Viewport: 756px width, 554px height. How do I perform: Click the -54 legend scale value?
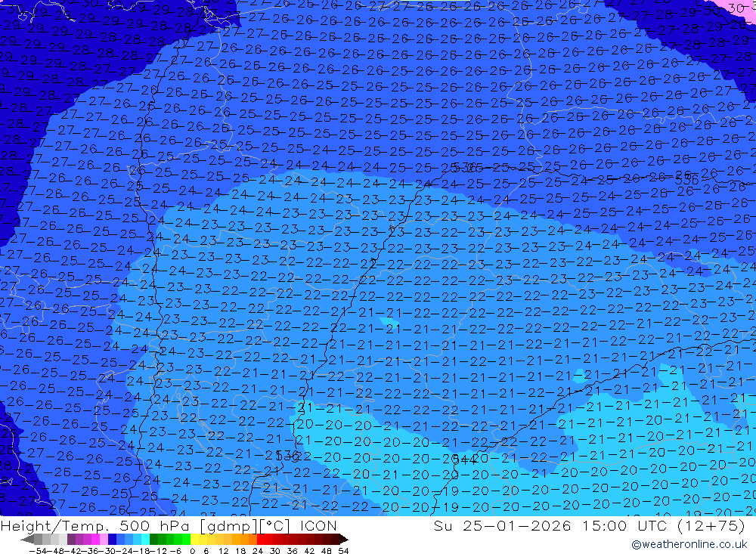pos(38,551)
